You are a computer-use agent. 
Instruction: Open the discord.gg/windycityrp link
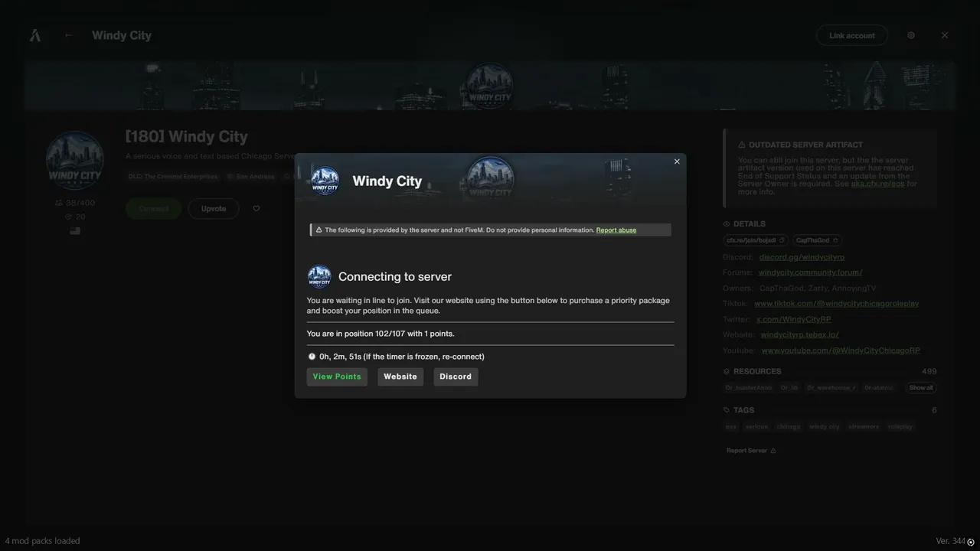click(x=802, y=257)
